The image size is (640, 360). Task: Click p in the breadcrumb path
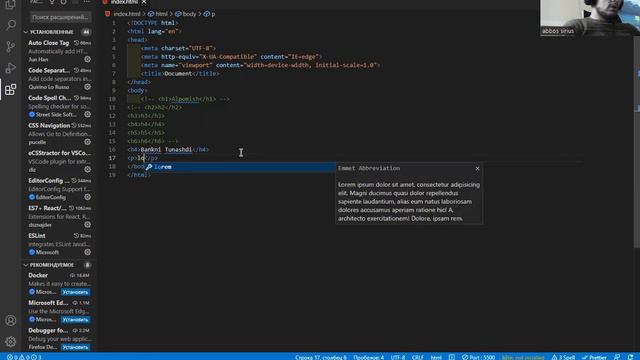(x=213, y=14)
